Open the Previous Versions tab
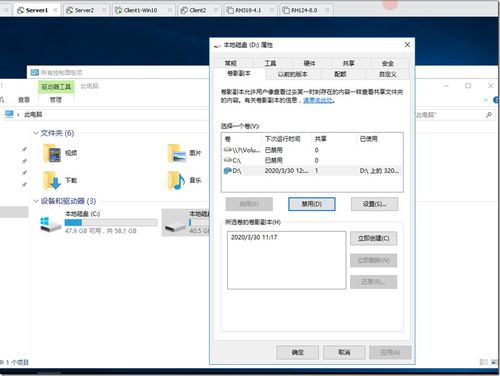The height and width of the screenshot is (376, 500). 293,74
